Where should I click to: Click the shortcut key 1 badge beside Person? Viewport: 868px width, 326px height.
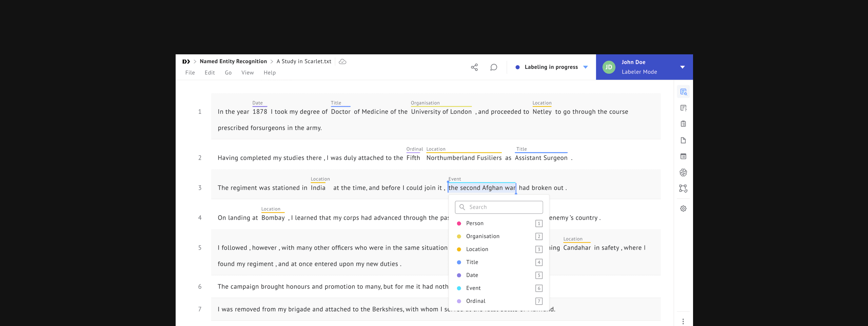[539, 223]
